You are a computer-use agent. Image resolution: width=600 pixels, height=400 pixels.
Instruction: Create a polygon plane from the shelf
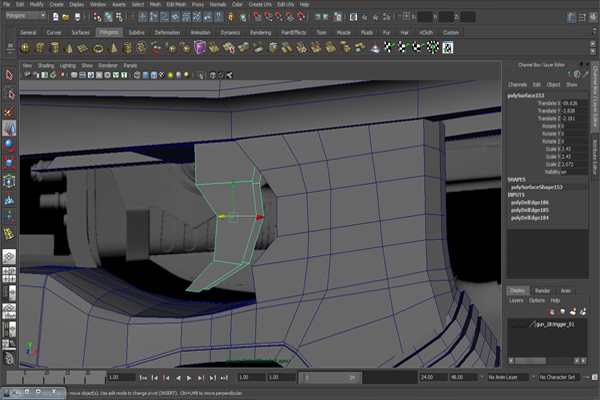pyautogui.click(x=83, y=48)
